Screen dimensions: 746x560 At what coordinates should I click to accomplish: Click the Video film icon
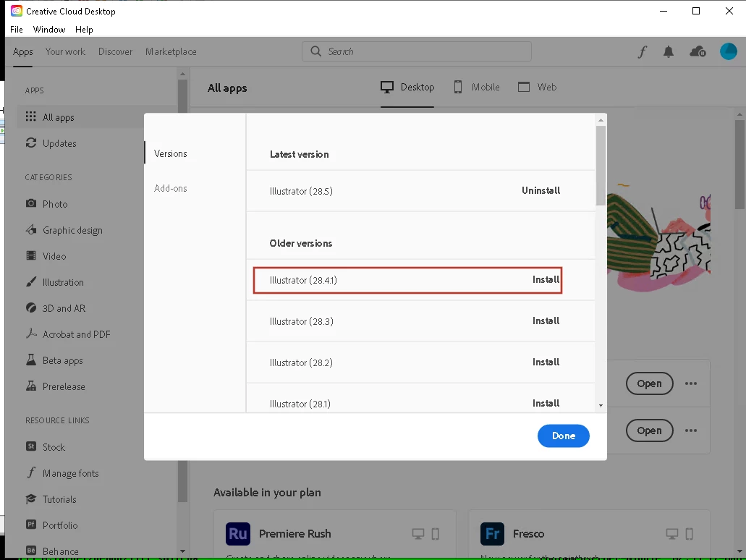click(x=31, y=255)
